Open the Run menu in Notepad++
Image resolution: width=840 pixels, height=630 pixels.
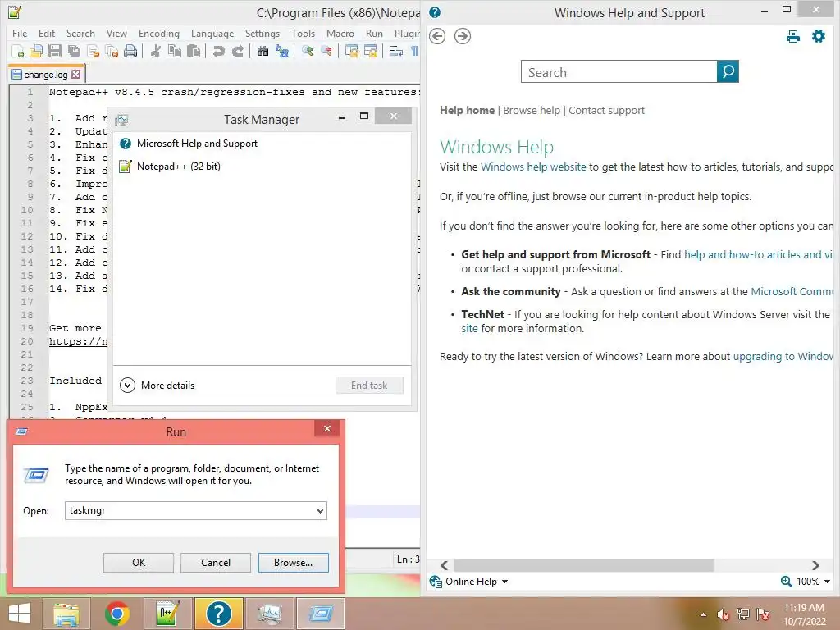click(x=374, y=33)
